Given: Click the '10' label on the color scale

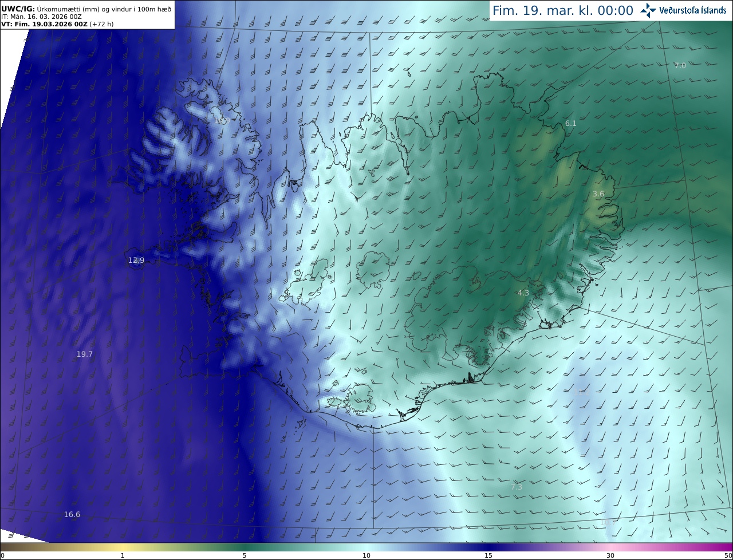Looking at the screenshot, I should tap(366, 555).
